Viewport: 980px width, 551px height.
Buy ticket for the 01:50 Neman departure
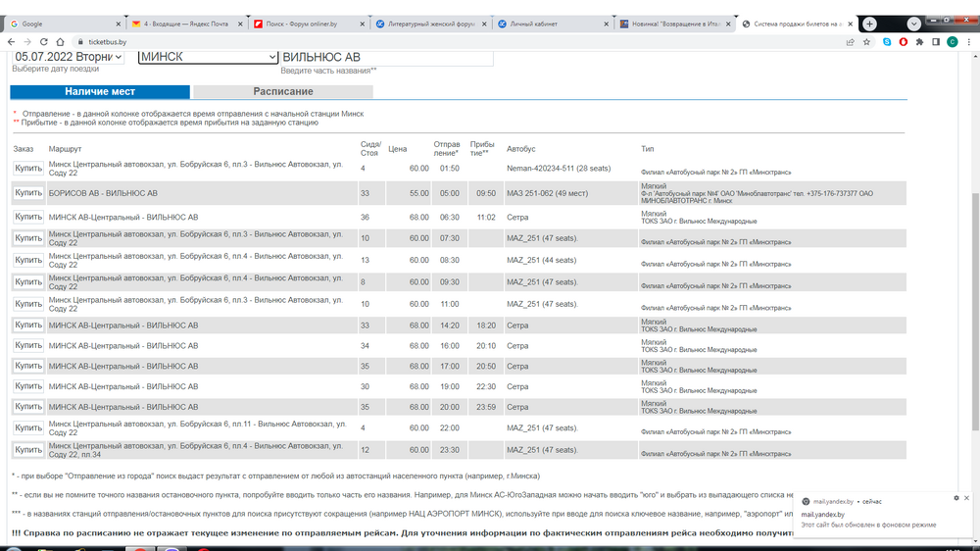[28, 169]
